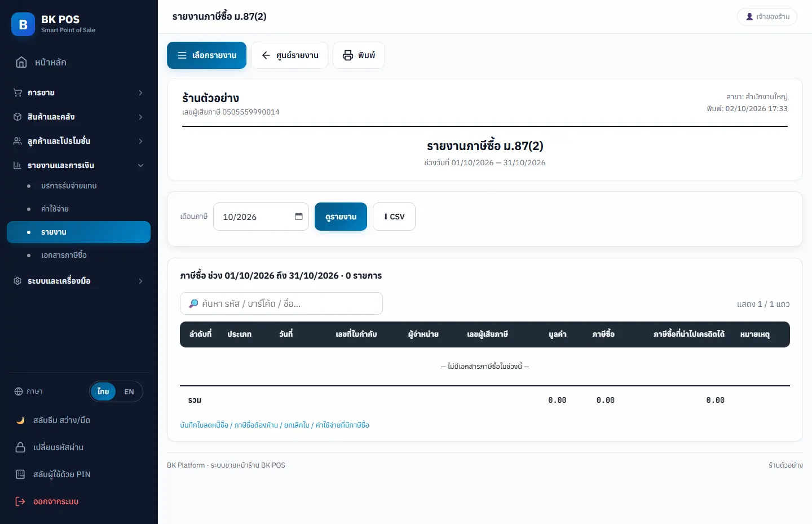This screenshot has width=812, height=524.
Task: Click the box icon beside สินค้าและคลัง
Action: pos(17,117)
